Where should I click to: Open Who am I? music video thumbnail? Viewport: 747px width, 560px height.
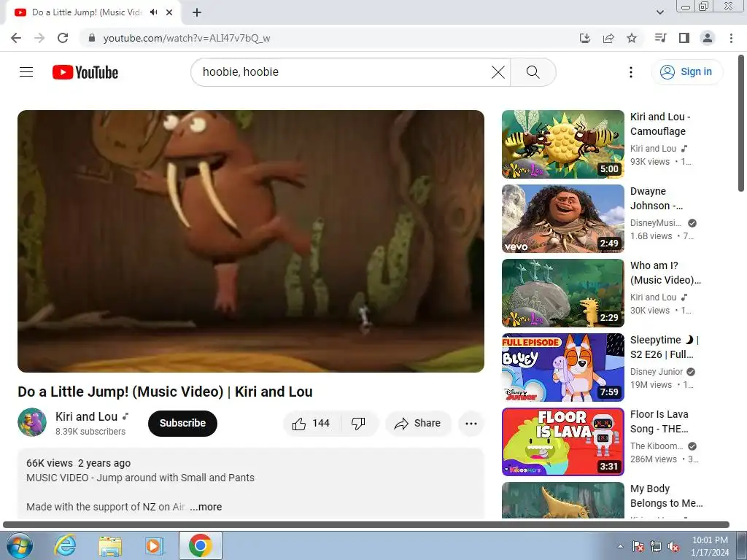click(x=562, y=293)
